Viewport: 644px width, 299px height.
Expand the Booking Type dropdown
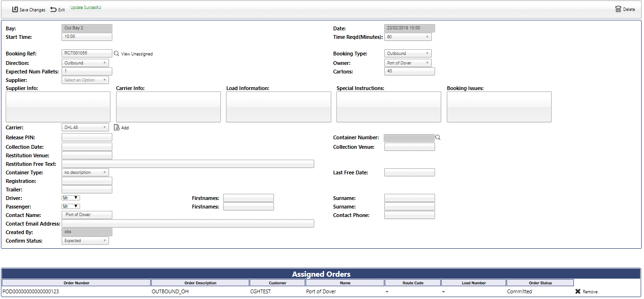[x=408, y=54]
